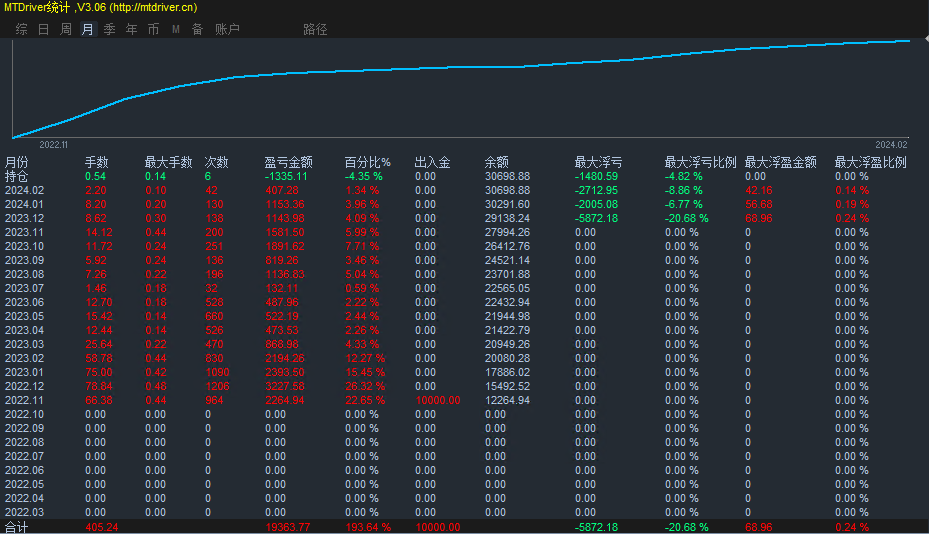
Task: Click the 最大浮亏 column header
Action: 598,162
